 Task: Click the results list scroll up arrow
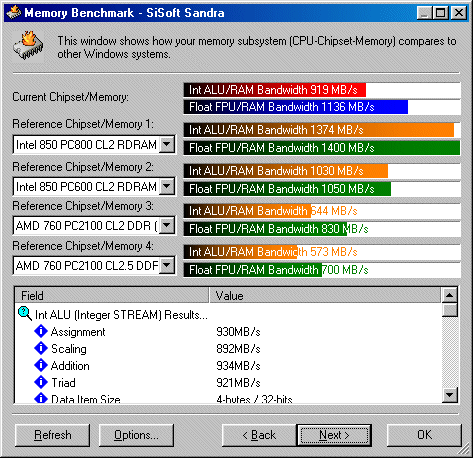[x=450, y=295]
